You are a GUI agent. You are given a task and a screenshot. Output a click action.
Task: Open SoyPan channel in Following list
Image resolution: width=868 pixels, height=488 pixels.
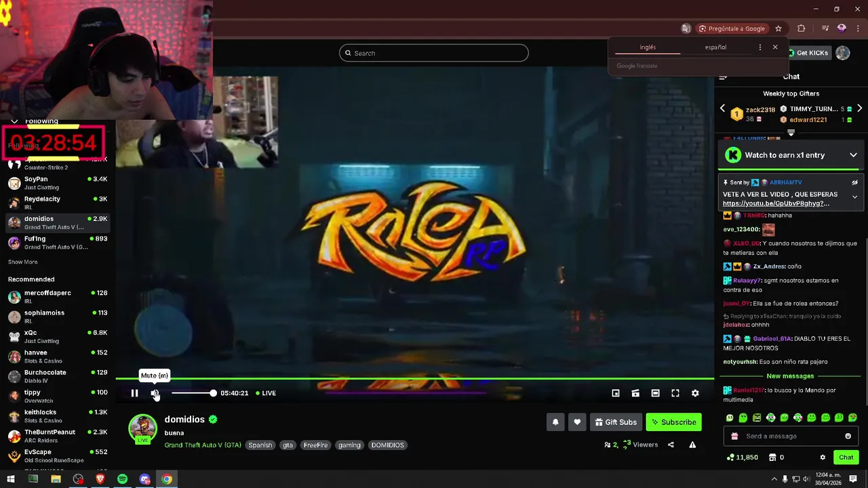point(56,183)
